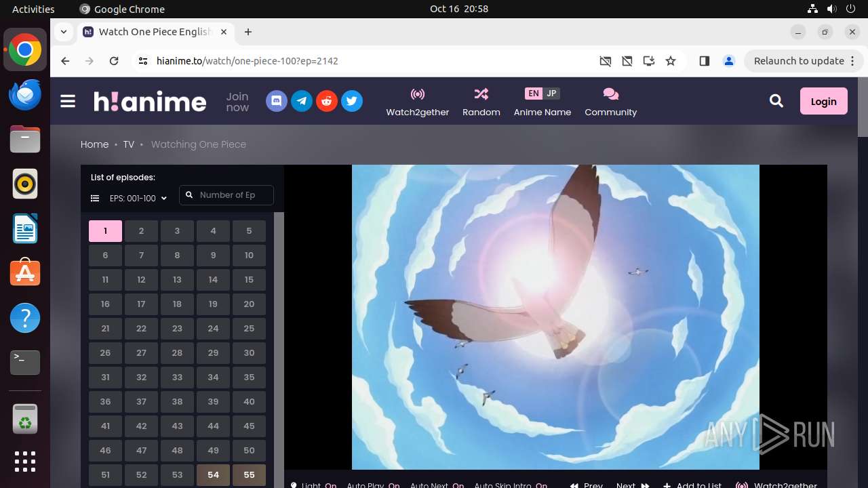Click Add to List
The image size is (868, 488).
(x=692, y=485)
